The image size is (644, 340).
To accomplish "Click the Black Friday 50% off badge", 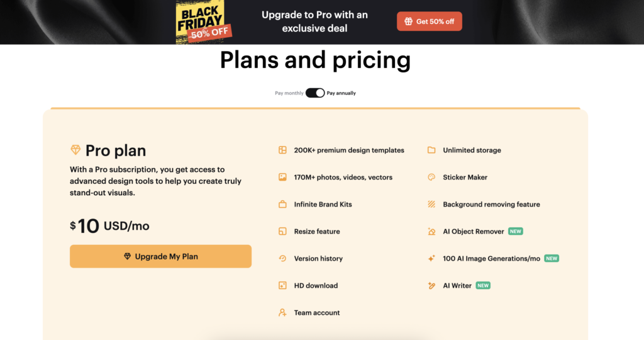I will 203,22.
